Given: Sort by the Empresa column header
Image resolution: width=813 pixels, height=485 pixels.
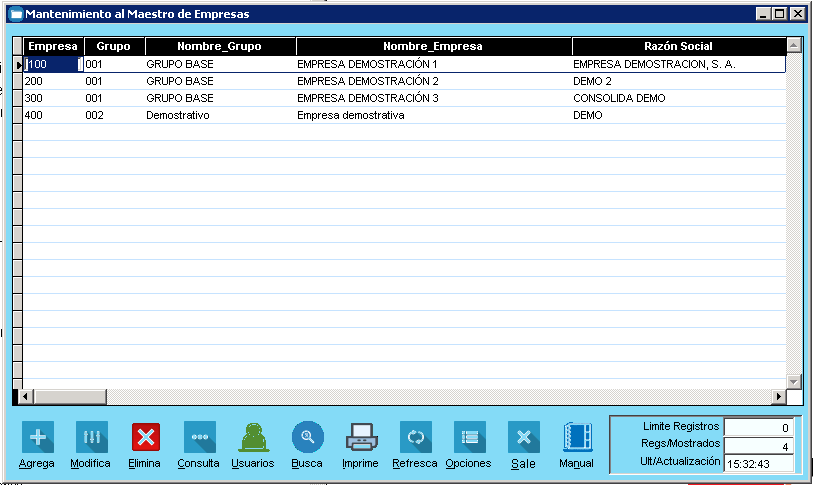Looking at the screenshot, I should (53, 46).
